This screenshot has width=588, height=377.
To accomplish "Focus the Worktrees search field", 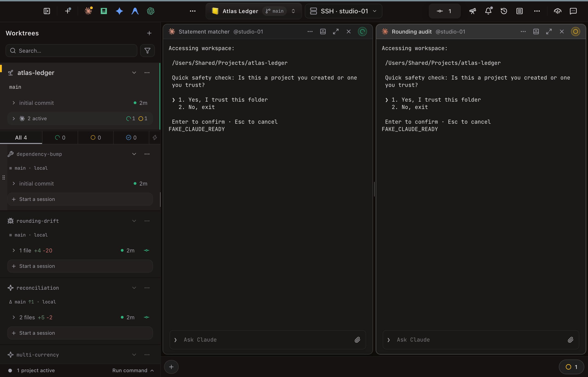I will tap(71, 51).
